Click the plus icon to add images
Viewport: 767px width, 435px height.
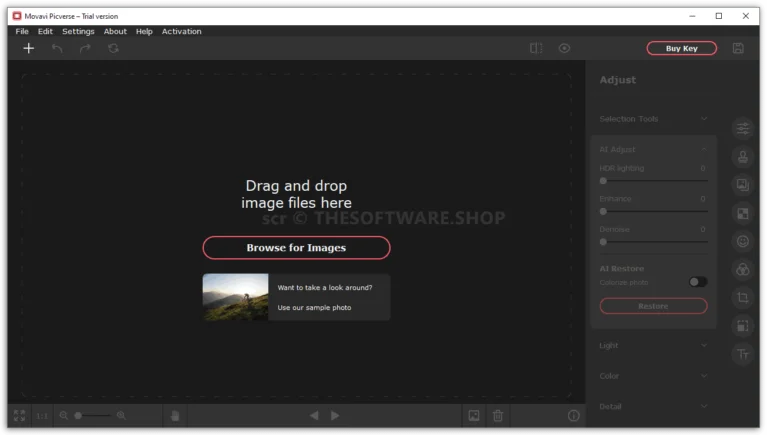coord(28,48)
